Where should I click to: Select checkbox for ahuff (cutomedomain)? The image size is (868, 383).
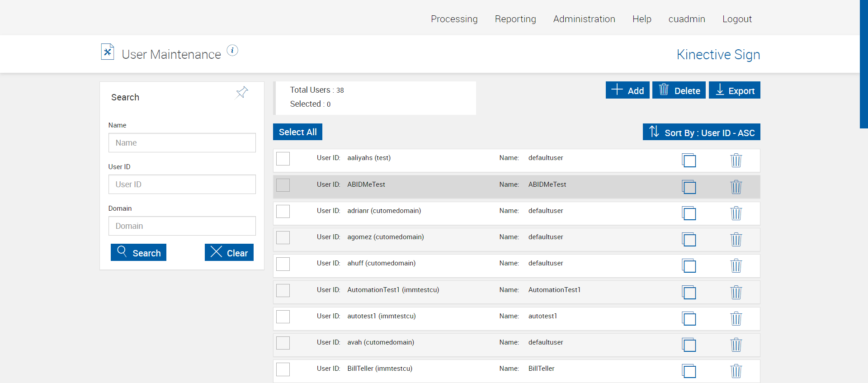point(283,264)
